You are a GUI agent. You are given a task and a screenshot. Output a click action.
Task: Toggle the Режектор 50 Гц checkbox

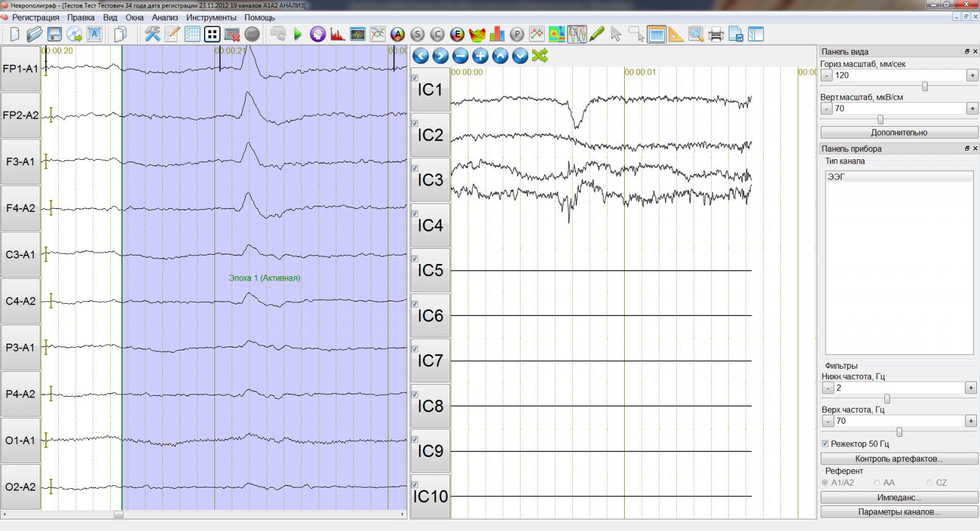point(825,443)
